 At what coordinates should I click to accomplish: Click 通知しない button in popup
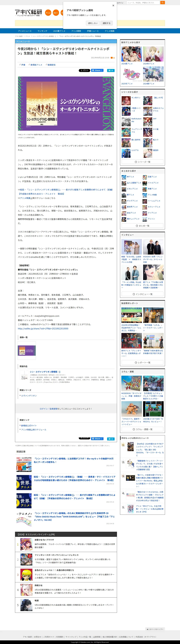pyautogui.click(x=93, y=23)
